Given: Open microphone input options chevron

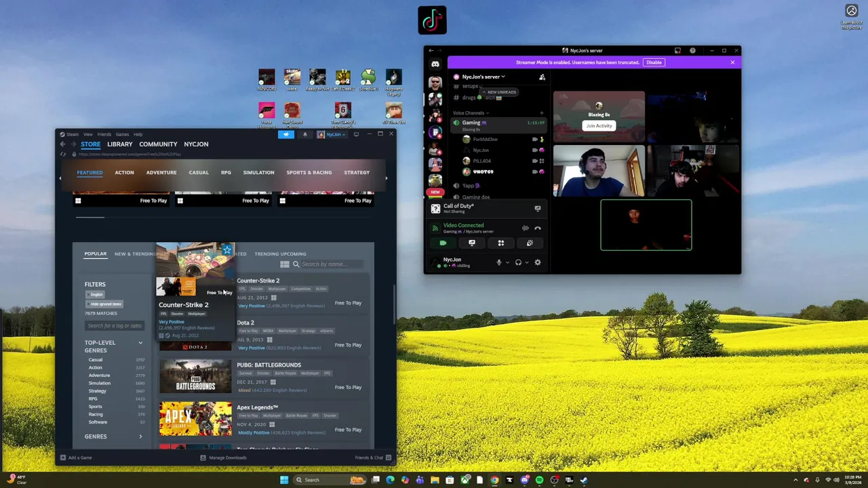Looking at the screenshot, I should [507, 262].
